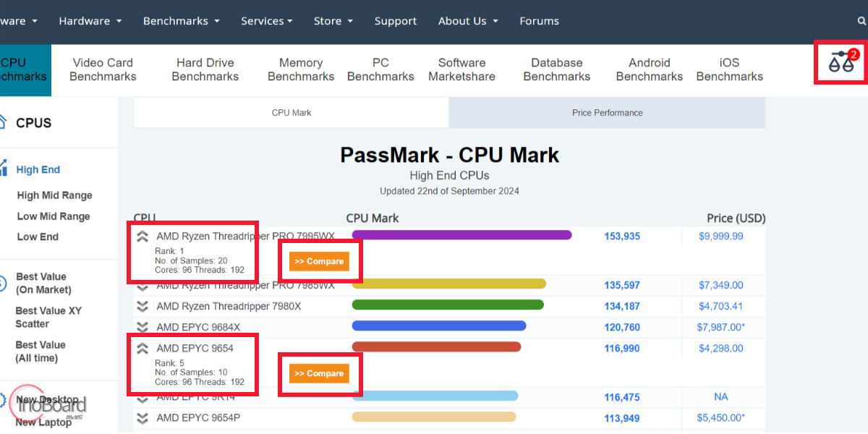Open the Services dropdown menu
The image size is (868, 434).
(x=266, y=21)
